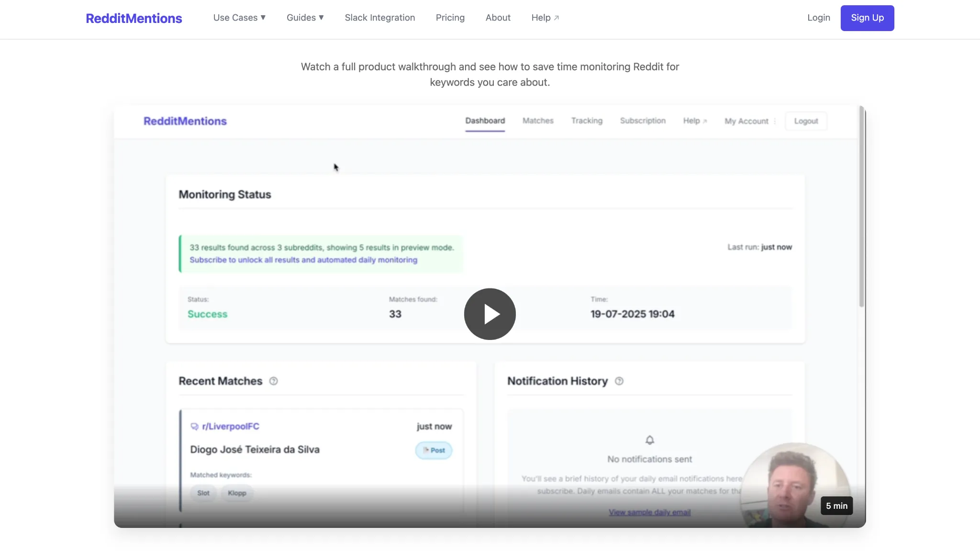
Task: Open the About page
Action: pyautogui.click(x=498, y=18)
